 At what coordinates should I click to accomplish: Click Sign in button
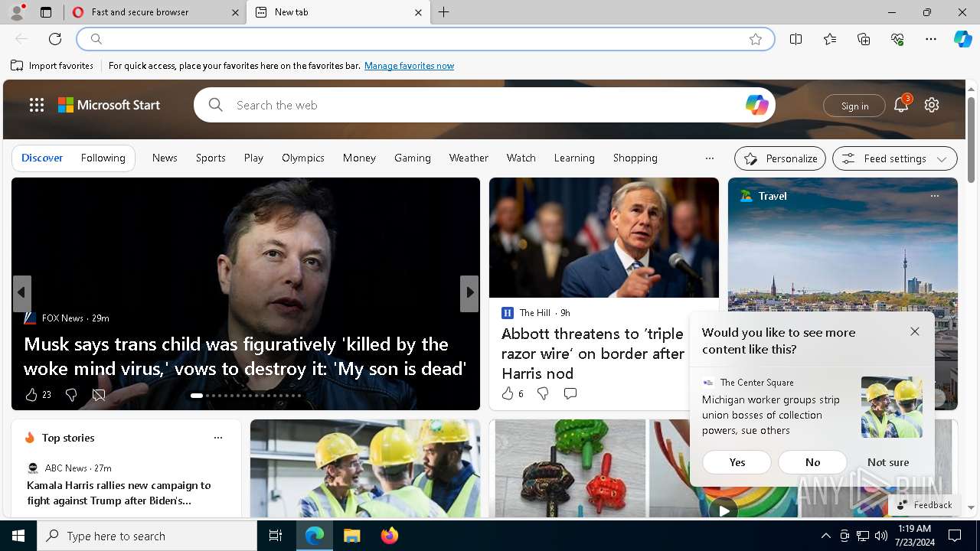click(x=854, y=106)
